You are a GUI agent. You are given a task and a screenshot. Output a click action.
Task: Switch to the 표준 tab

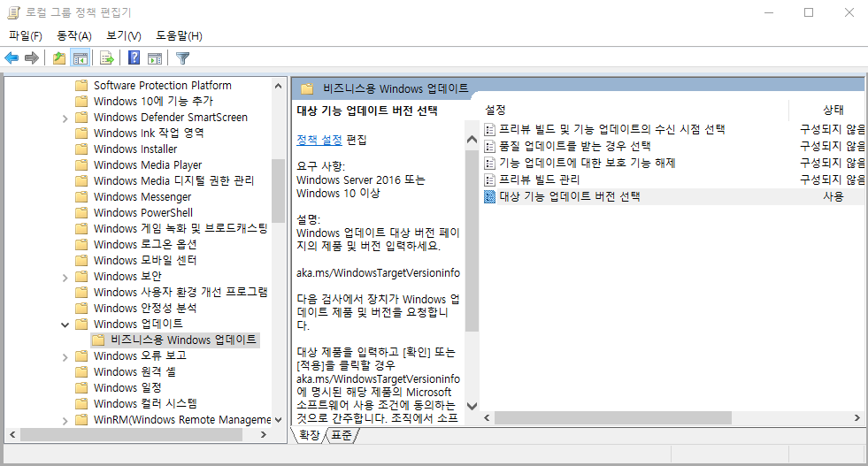342,436
